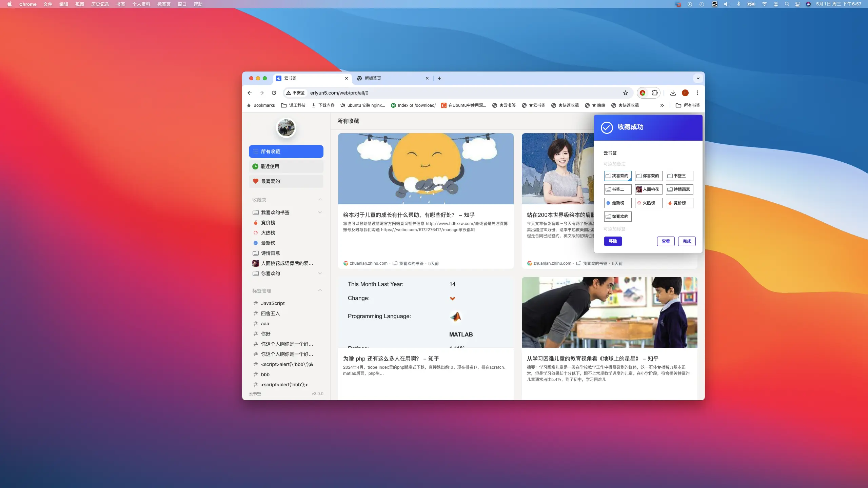Click the Spotlight search icon in menu bar

pyautogui.click(x=787, y=4)
